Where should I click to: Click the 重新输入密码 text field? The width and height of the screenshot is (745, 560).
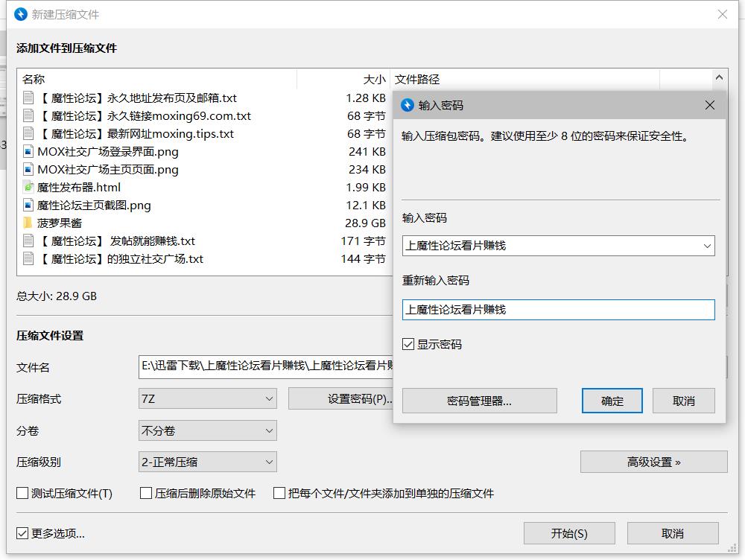pyautogui.click(x=558, y=310)
